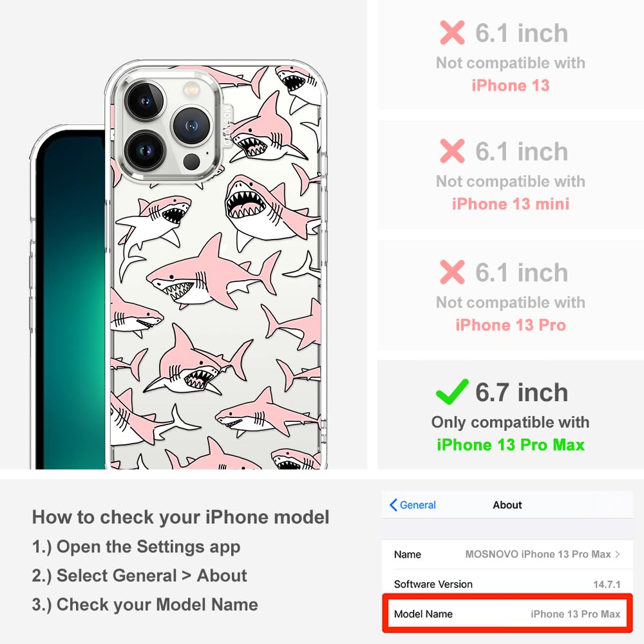Click the camera flash on the phone case

(191, 89)
